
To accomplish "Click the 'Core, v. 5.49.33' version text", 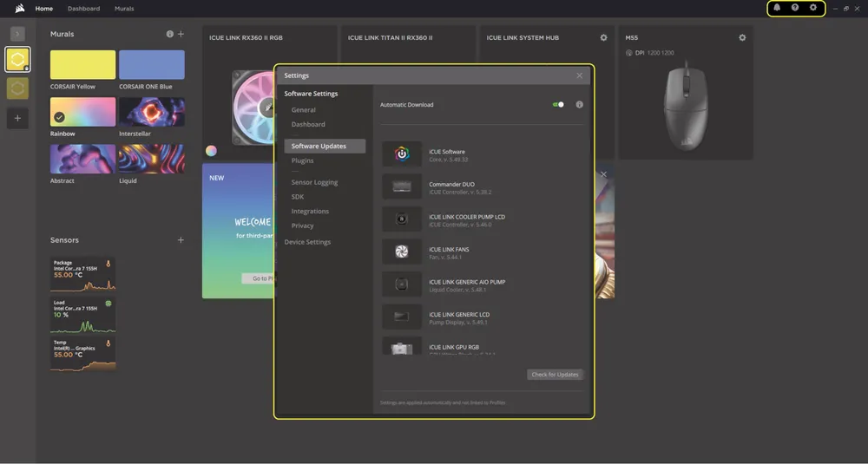I will click(449, 160).
